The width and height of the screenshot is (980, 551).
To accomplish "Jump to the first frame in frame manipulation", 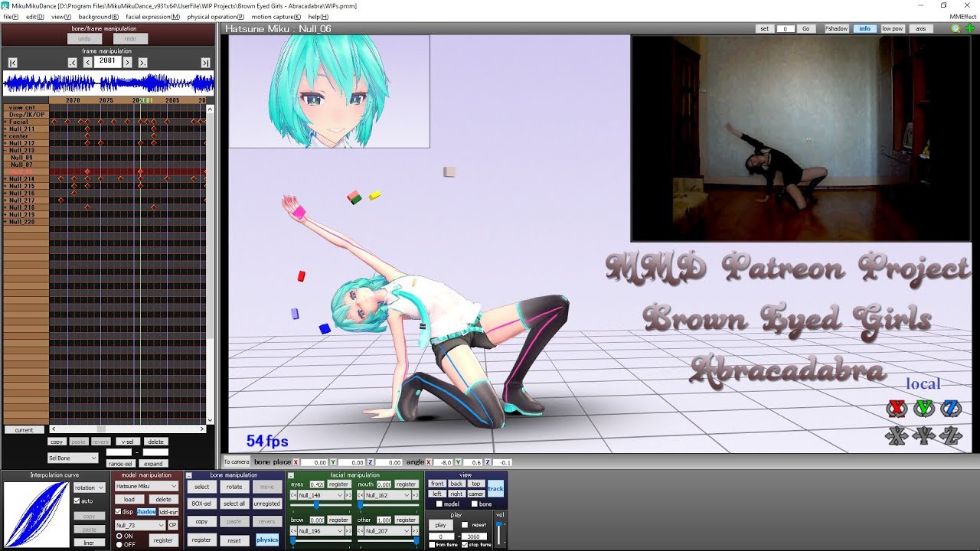I will [x=13, y=63].
